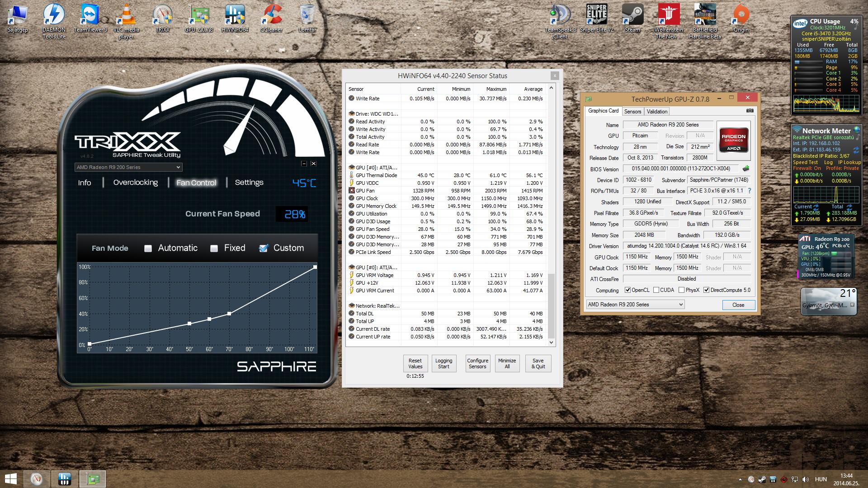Switch to the TRIXX Overclocking tab

(135, 183)
